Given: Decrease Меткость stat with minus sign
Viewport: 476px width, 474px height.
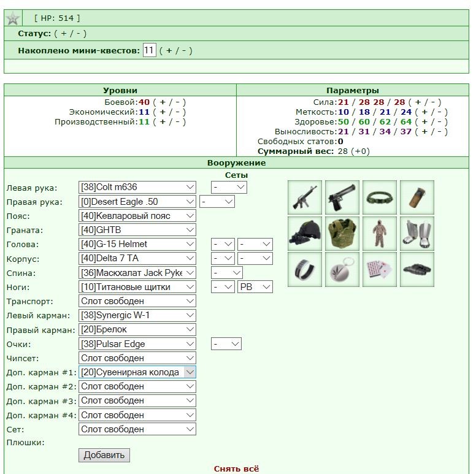Looking at the screenshot, I should [x=440, y=112].
